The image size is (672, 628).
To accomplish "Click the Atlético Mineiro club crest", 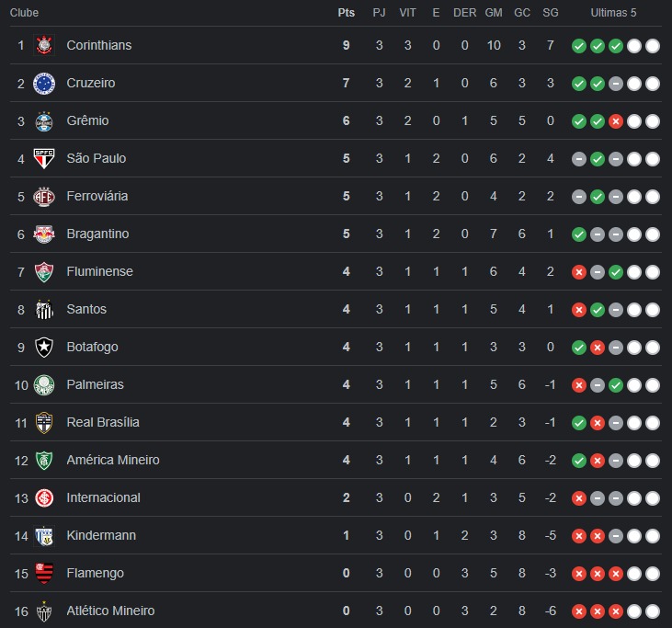I will [x=44, y=611].
